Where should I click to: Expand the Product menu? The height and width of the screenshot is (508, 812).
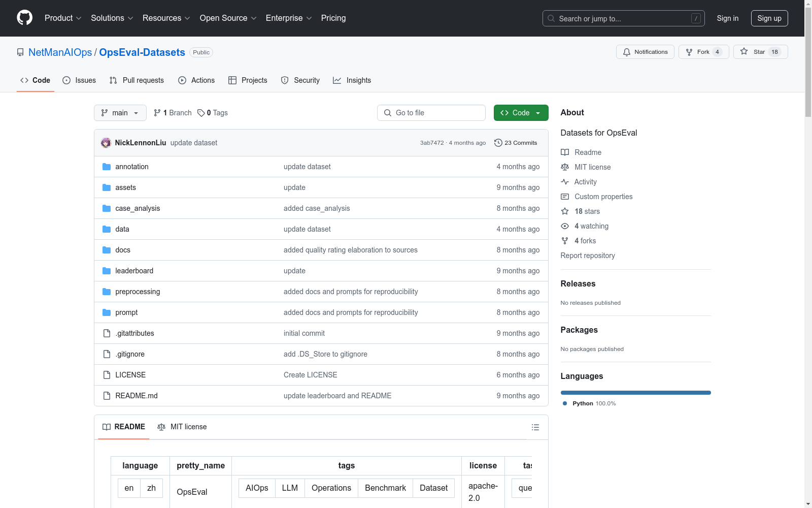63,18
